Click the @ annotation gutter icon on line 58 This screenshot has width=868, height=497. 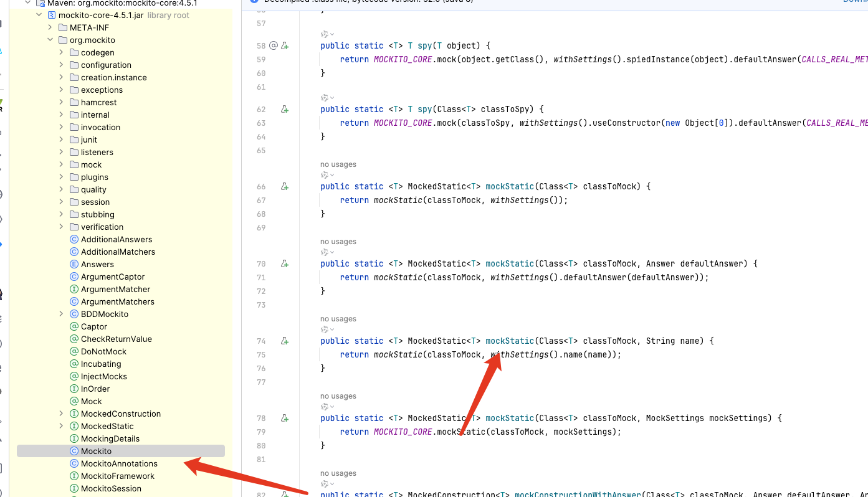pyautogui.click(x=274, y=45)
